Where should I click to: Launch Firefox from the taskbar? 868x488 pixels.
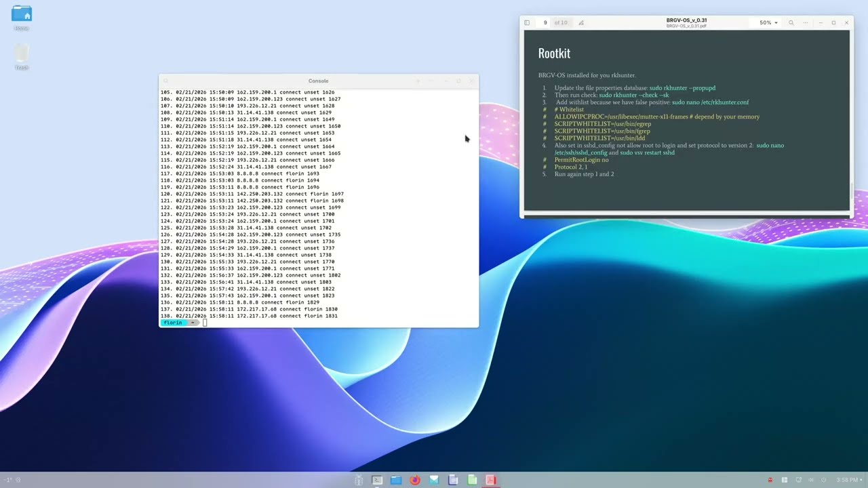pyautogui.click(x=415, y=480)
